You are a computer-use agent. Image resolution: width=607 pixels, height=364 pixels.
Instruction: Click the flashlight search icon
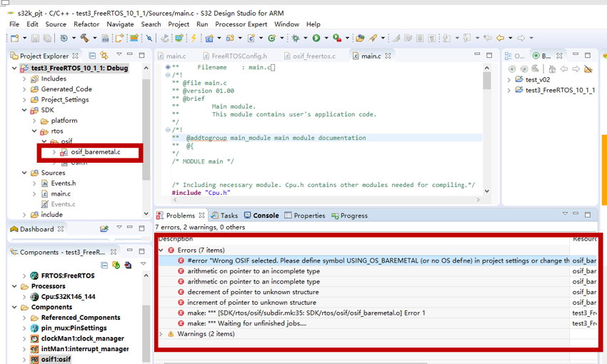373,38
